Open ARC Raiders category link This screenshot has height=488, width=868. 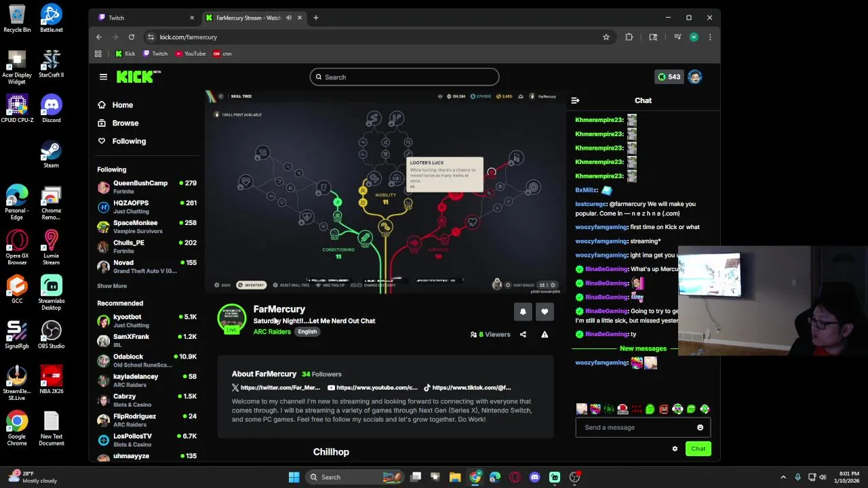[272, 331]
